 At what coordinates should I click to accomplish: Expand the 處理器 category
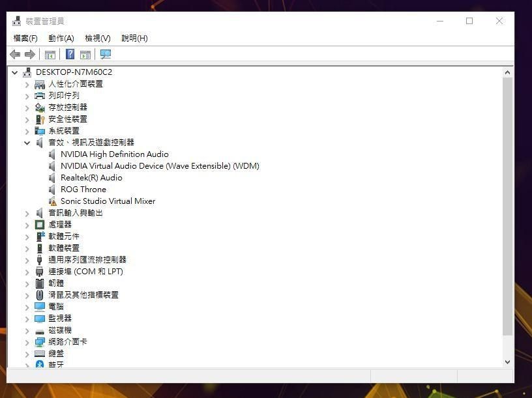26,224
